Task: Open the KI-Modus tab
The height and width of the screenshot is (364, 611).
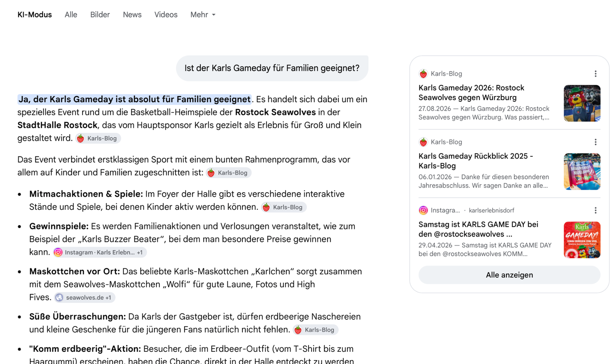Action: pyautogui.click(x=34, y=15)
